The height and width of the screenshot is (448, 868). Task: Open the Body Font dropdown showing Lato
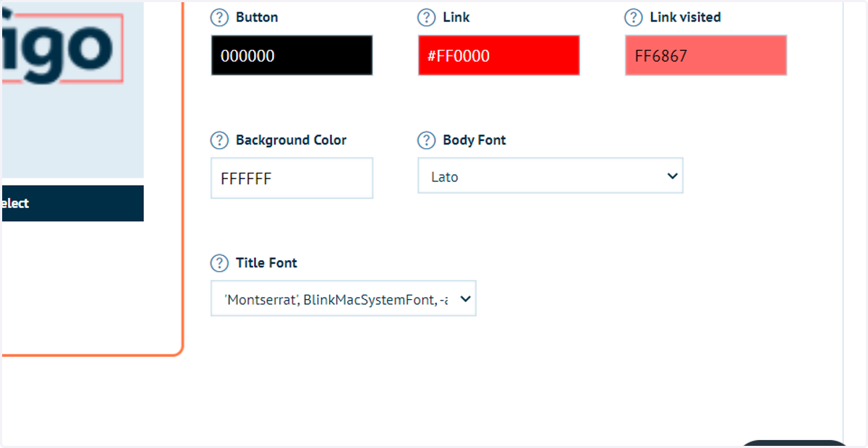(550, 176)
